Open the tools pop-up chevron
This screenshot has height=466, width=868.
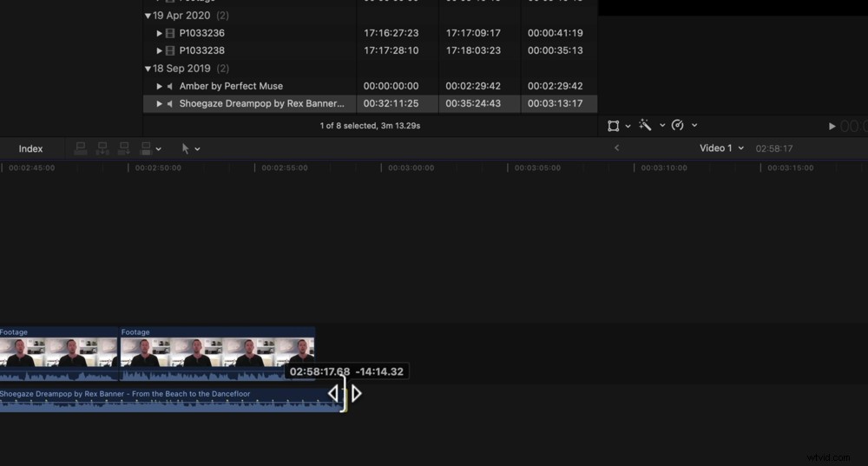pyautogui.click(x=198, y=149)
